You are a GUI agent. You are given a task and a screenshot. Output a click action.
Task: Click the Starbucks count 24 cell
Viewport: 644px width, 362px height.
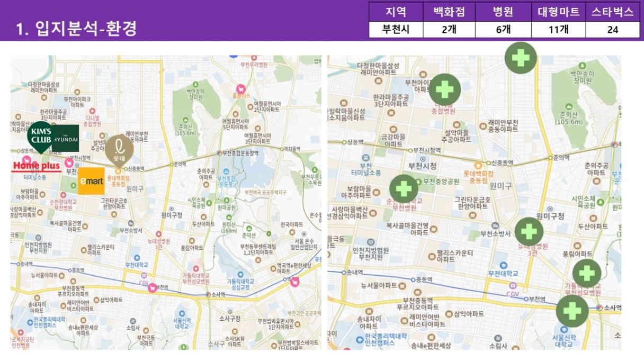click(x=613, y=30)
